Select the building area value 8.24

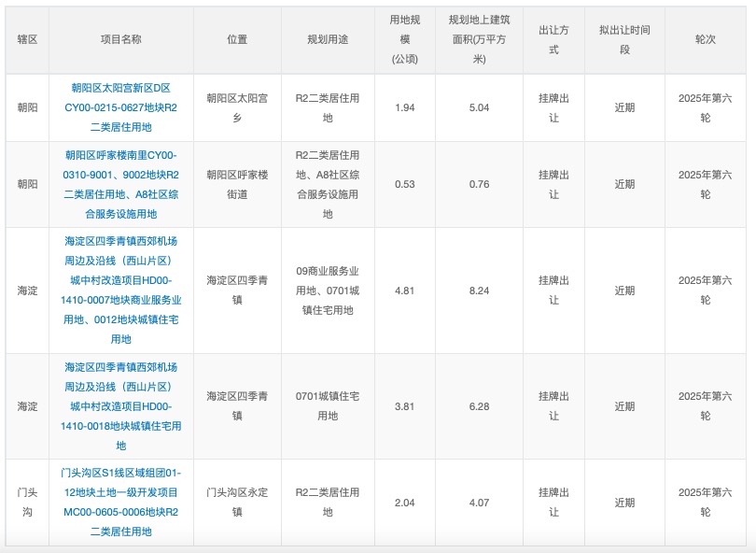point(479,291)
